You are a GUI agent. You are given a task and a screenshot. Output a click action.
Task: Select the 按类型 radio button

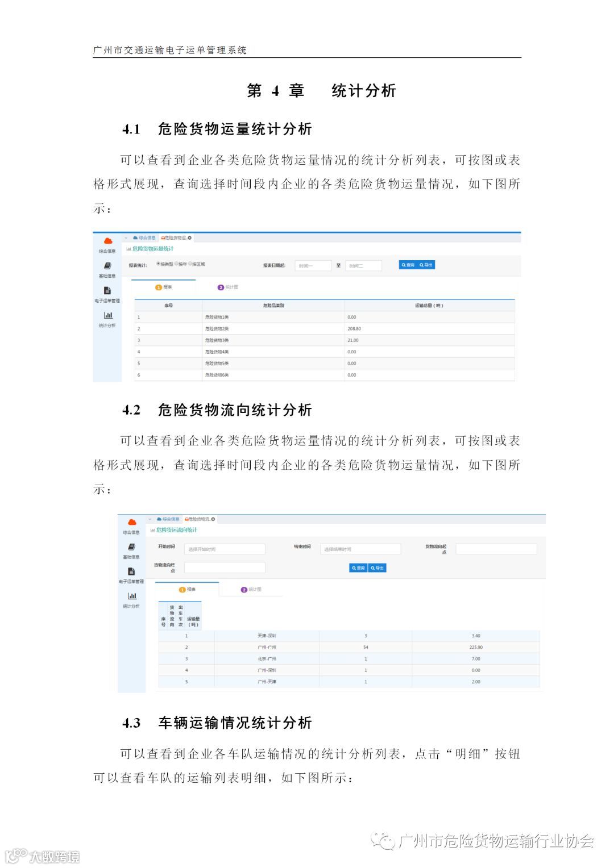point(158,264)
